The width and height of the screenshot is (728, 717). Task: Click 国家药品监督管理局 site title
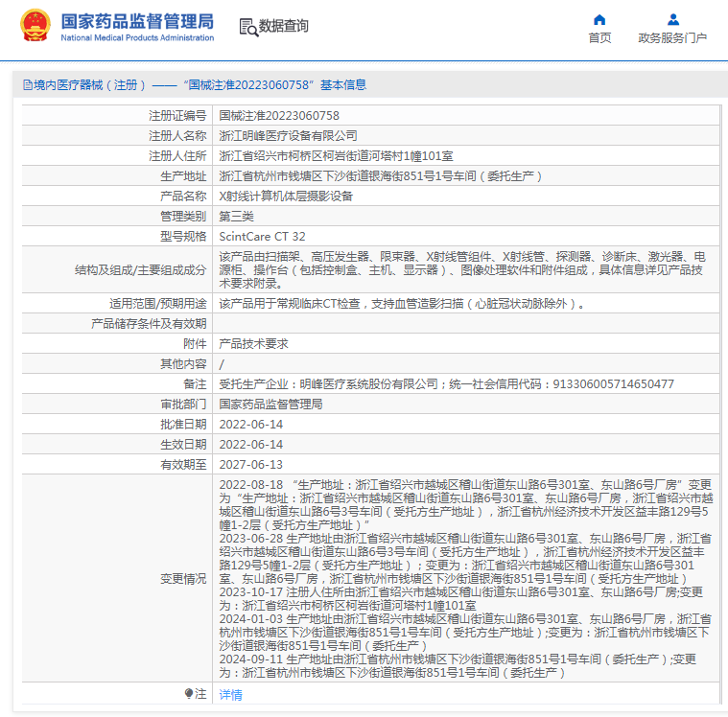tap(137, 21)
